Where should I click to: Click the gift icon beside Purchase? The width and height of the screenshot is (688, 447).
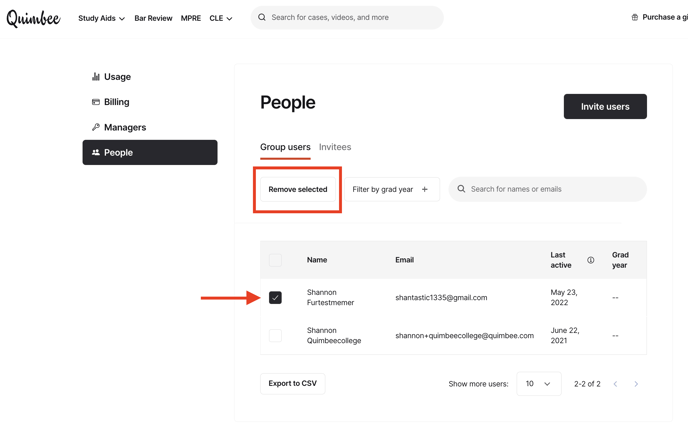(634, 18)
